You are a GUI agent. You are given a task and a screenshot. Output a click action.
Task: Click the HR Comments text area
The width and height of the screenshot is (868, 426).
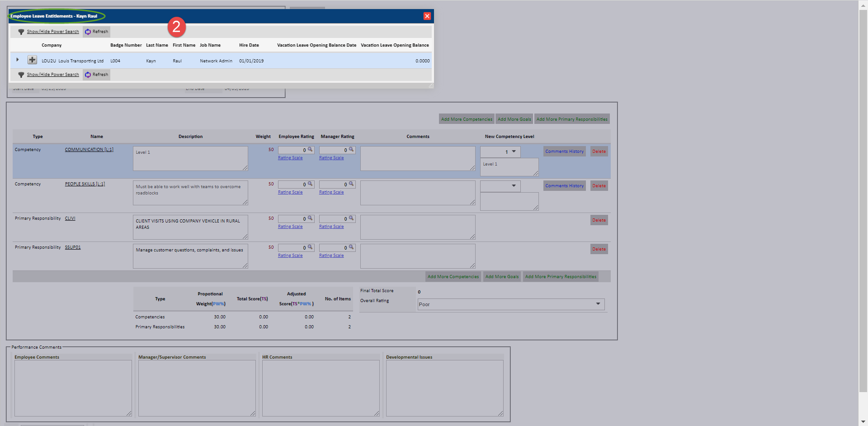coord(321,388)
